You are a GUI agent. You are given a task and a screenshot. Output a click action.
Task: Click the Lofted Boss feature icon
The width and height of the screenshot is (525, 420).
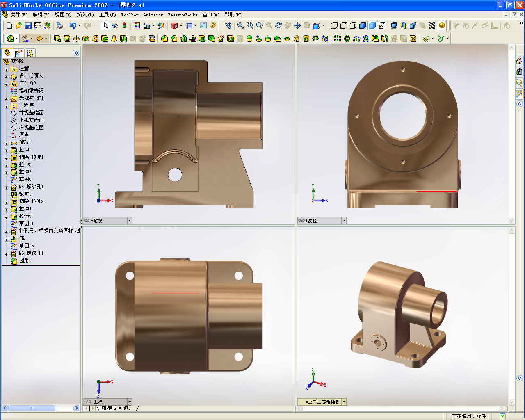[x=114, y=39]
